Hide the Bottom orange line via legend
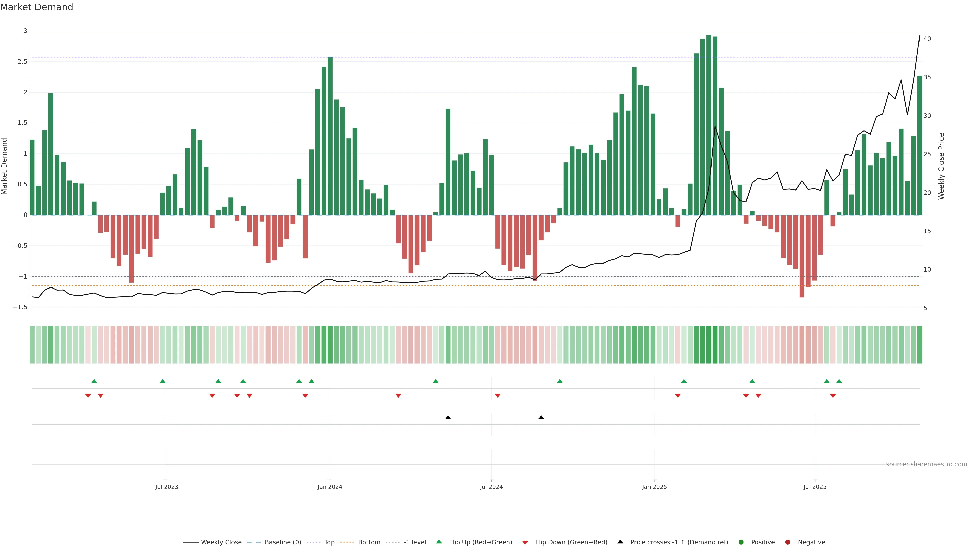The width and height of the screenshot is (980, 551). click(x=369, y=542)
